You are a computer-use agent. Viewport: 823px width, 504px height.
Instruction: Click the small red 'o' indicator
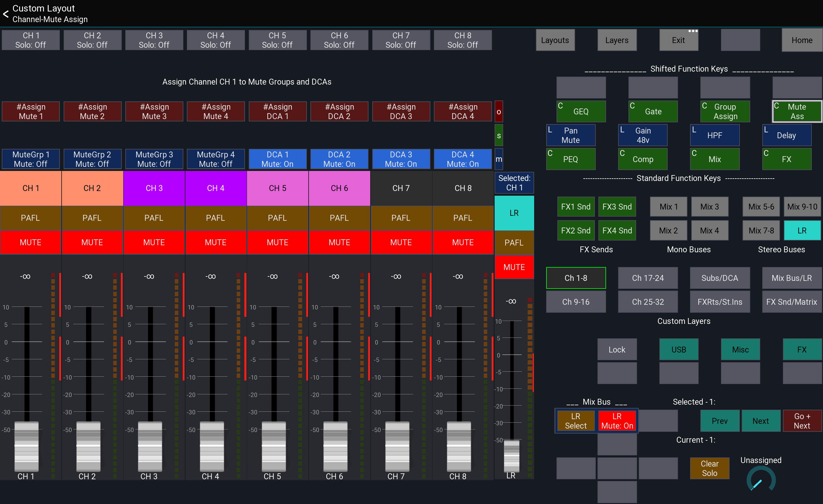coord(499,111)
